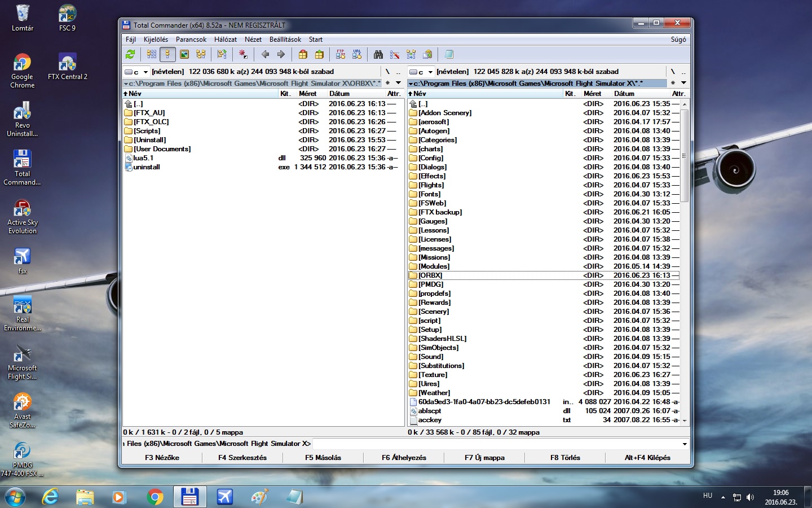Show directory tree view icon

coord(201,54)
